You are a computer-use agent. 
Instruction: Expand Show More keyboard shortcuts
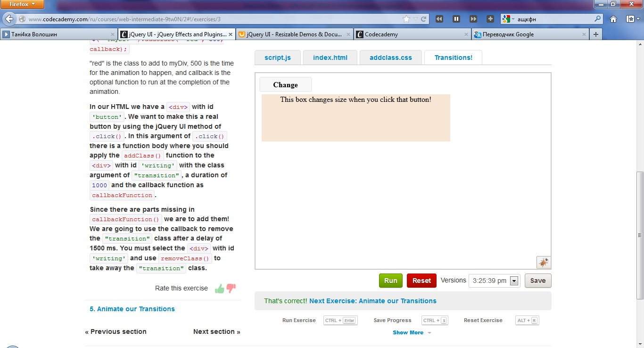pyautogui.click(x=412, y=332)
